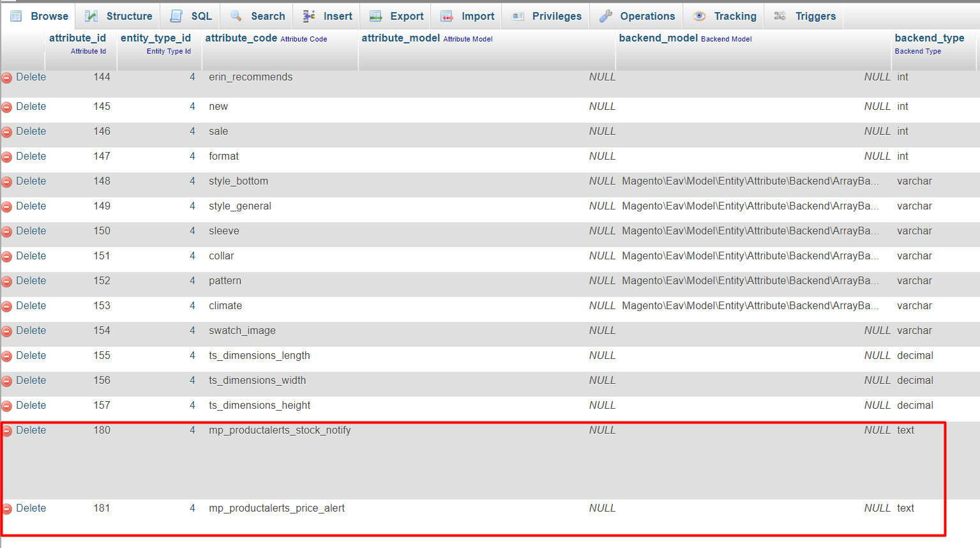The image size is (980, 548).
Task: Sort by attribute_code column header
Action: [x=241, y=38]
